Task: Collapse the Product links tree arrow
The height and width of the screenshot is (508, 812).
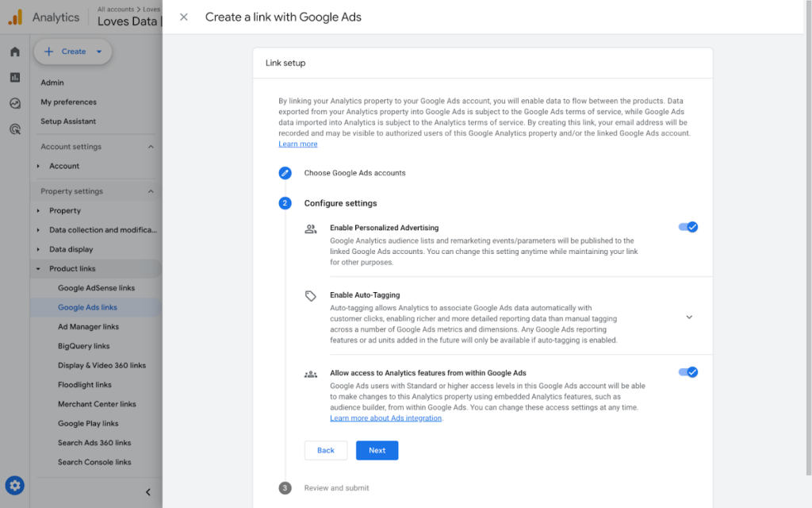Action: [x=38, y=269]
